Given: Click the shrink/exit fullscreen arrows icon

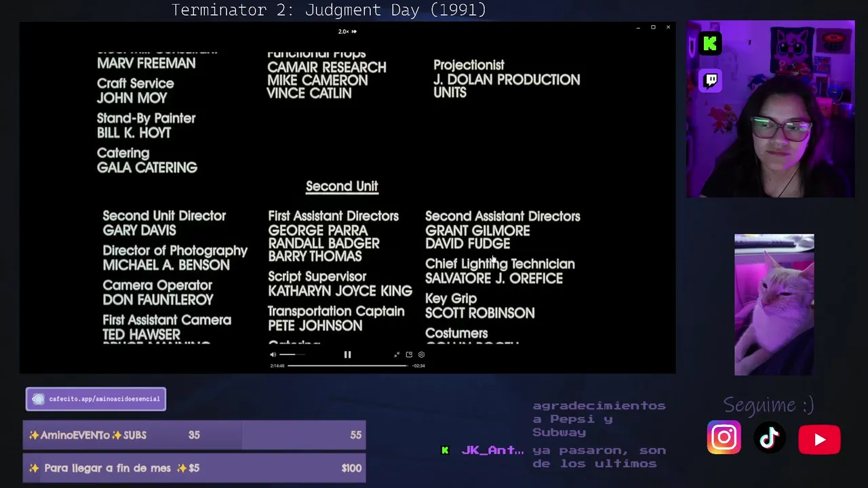Looking at the screenshot, I should pos(397,354).
